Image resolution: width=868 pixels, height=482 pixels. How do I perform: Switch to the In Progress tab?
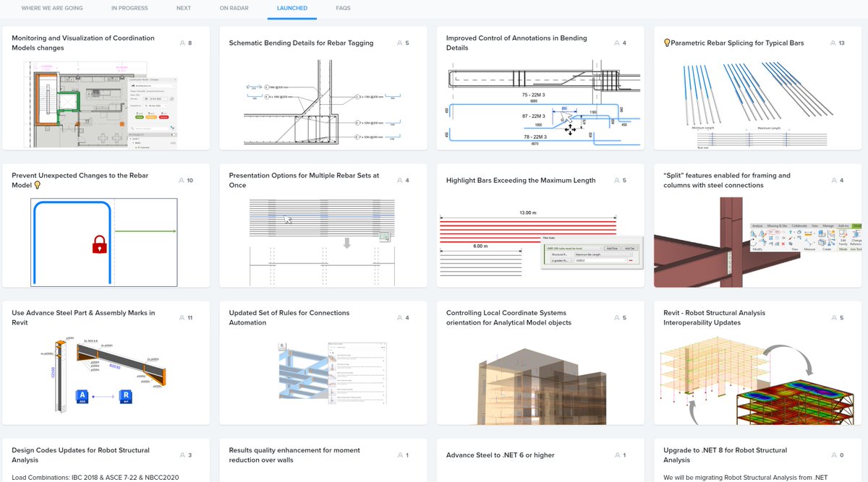129,9
